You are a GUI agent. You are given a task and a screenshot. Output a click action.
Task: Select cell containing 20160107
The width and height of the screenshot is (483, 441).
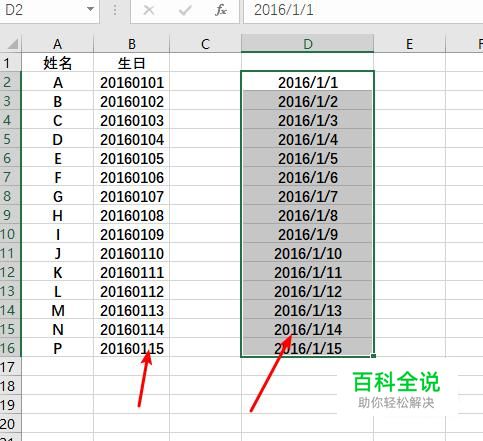tap(132, 196)
